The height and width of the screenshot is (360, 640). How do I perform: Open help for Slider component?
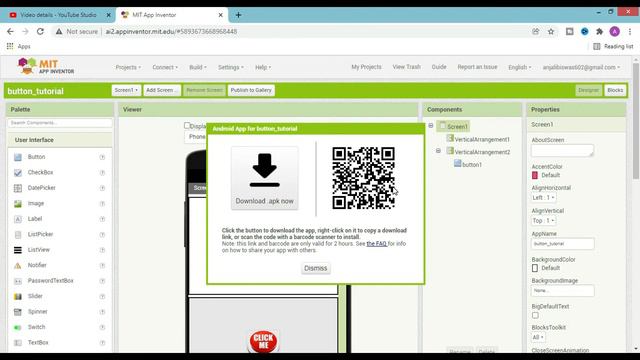coord(102,297)
